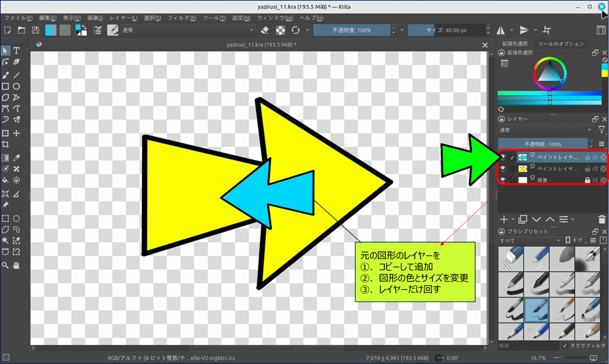Toggle the タグでフィルタ checkbox

coord(565,345)
